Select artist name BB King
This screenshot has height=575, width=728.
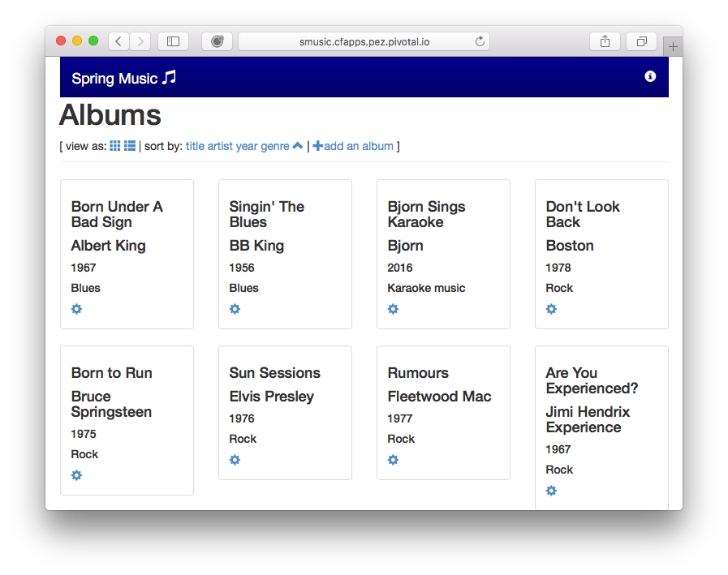click(x=256, y=246)
